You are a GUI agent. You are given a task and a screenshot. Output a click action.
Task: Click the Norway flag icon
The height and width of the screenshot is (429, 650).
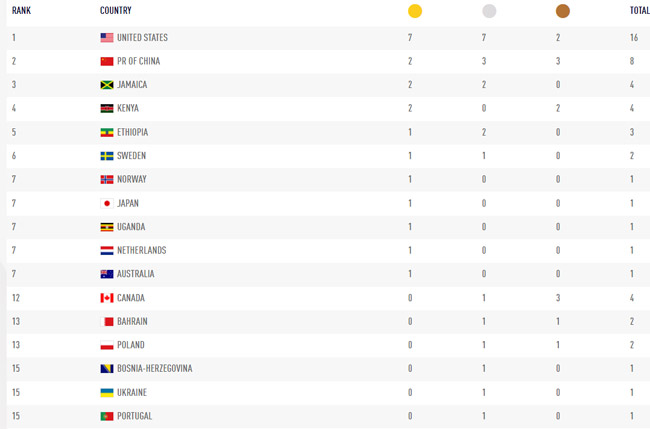click(x=107, y=180)
